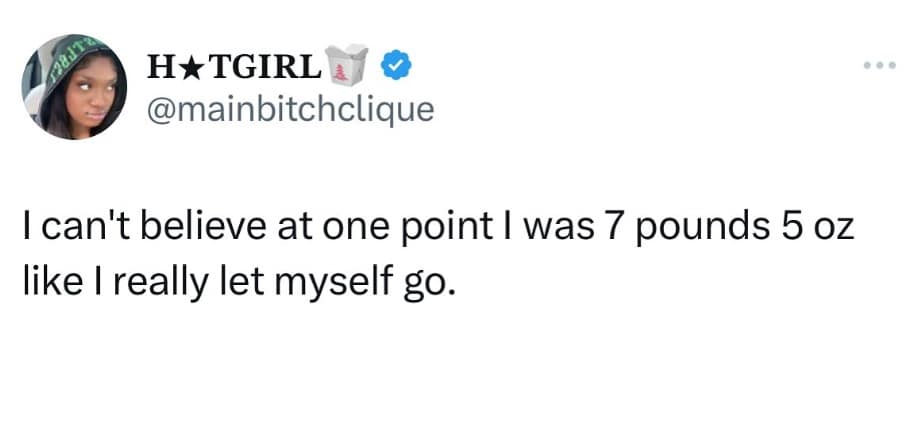Click the blue verified checkmark badge
The width and height of the screenshot is (908, 448).
[x=395, y=65]
